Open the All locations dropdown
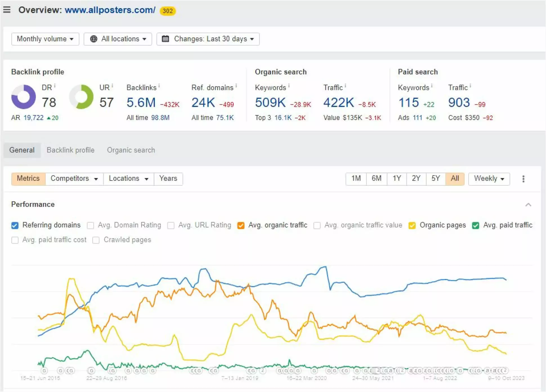 tap(118, 39)
